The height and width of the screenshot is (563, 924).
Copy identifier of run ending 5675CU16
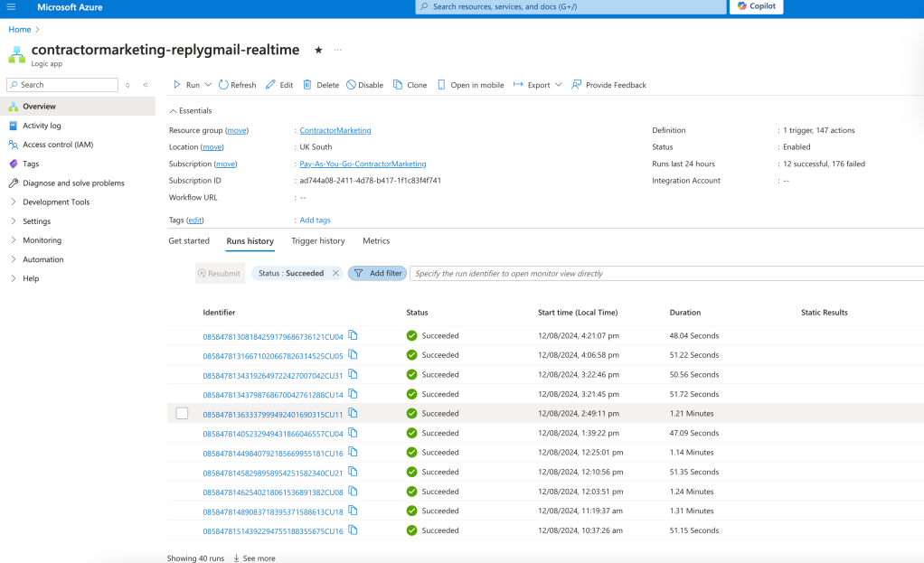pyautogui.click(x=353, y=530)
